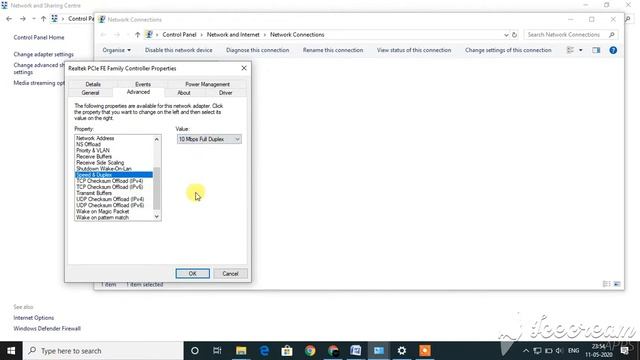Image resolution: width=640 pixels, height=360 pixels.
Task: Open the Advanced tab in Properties dialog
Action: pyautogui.click(x=138, y=92)
